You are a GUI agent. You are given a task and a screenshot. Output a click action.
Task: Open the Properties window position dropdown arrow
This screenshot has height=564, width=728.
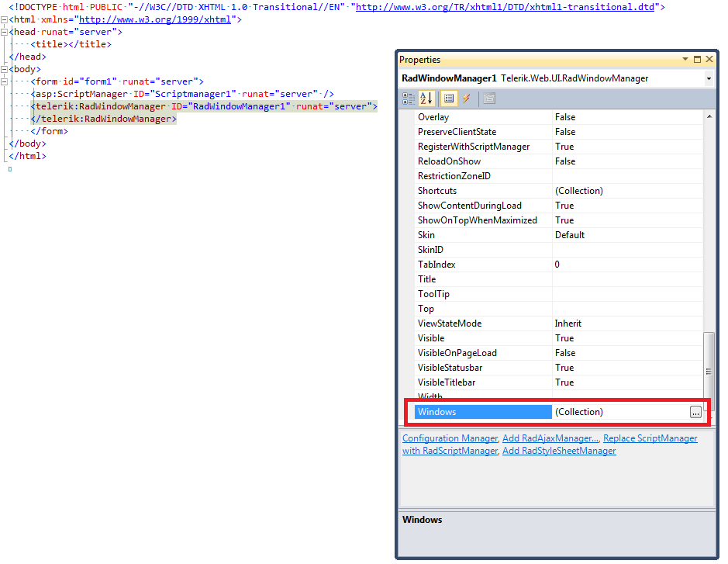(x=685, y=59)
